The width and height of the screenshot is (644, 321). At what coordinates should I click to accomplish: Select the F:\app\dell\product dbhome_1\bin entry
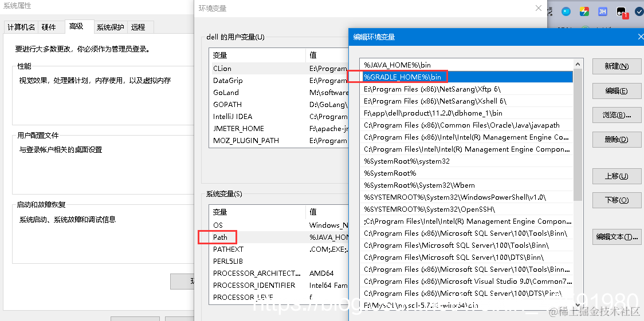pyautogui.click(x=466, y=113)
